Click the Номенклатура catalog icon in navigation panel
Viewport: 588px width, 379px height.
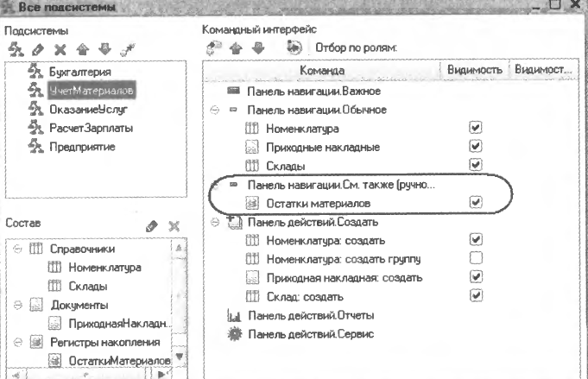point(252,129)
